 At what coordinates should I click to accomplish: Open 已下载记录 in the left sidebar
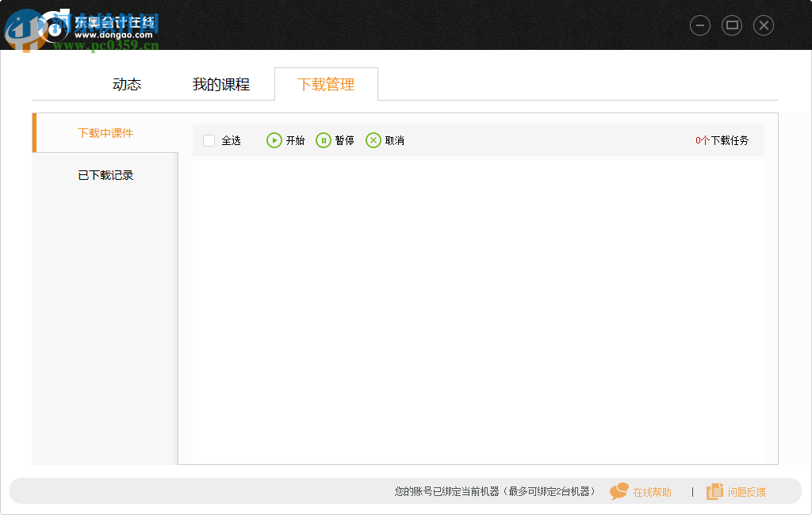tap(105, 174)
